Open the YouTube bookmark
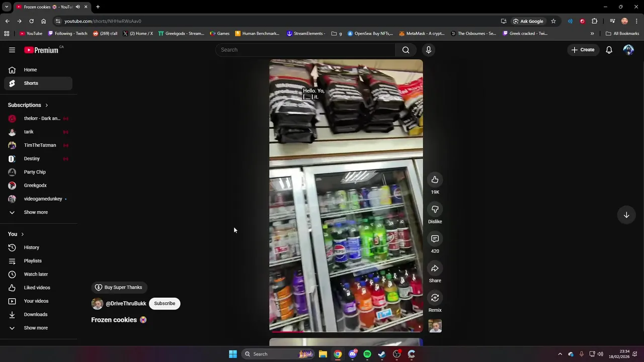This screenshot has width=644, height=362. (x=31, y=34)
